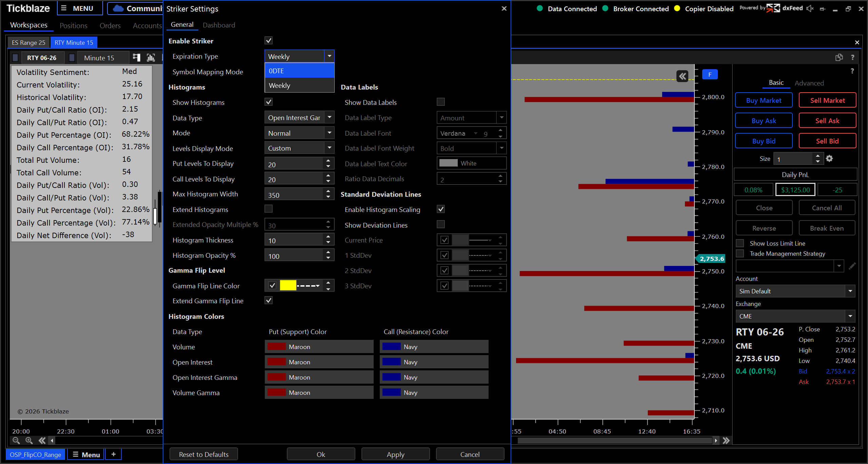868x464 pixels.
Task: Close the chart panel with X
Action: click(857, 42)
